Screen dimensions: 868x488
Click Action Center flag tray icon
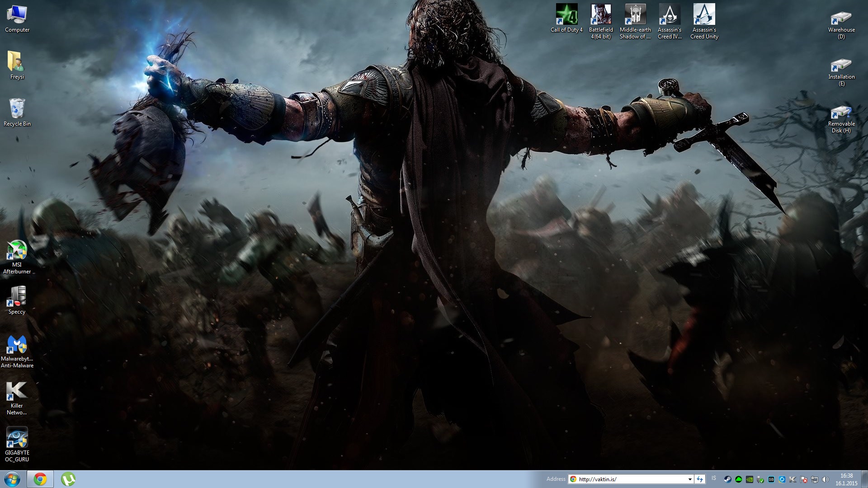pos(803,479)
